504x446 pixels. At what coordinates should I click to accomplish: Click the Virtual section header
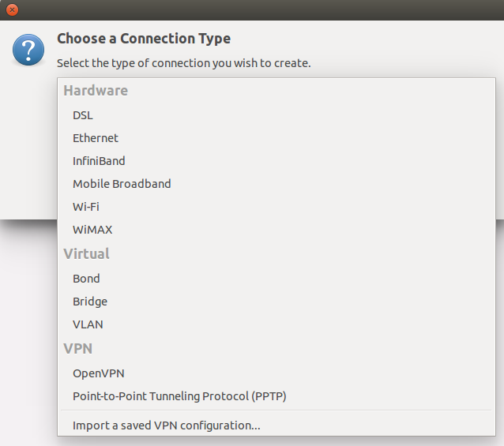click(x=86, y=254)
